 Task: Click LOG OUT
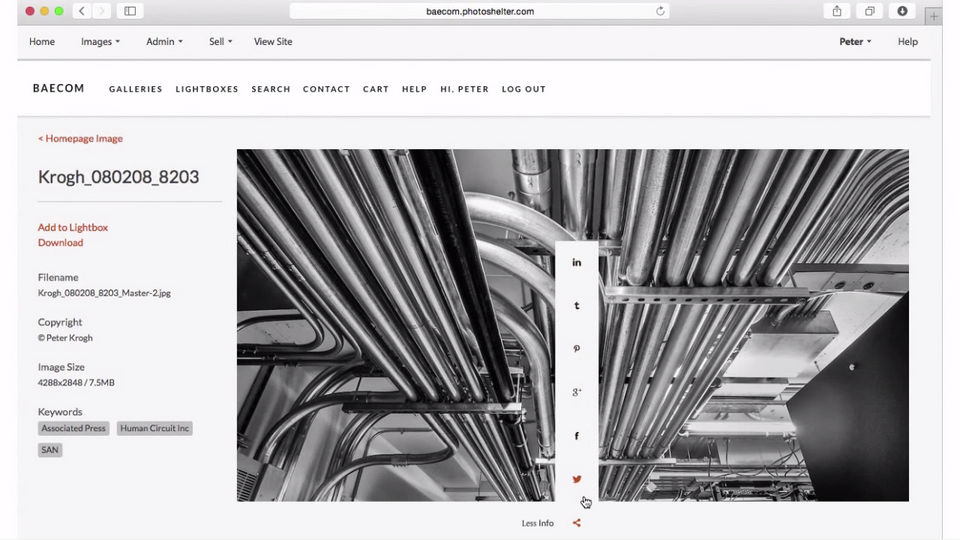tap(523, 89)
